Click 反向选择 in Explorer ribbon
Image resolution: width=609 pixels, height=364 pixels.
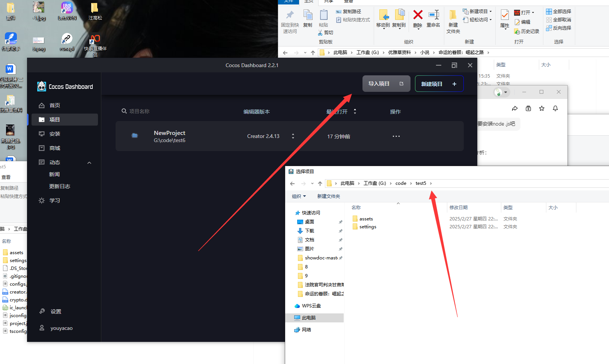click(x=559, y=28)
